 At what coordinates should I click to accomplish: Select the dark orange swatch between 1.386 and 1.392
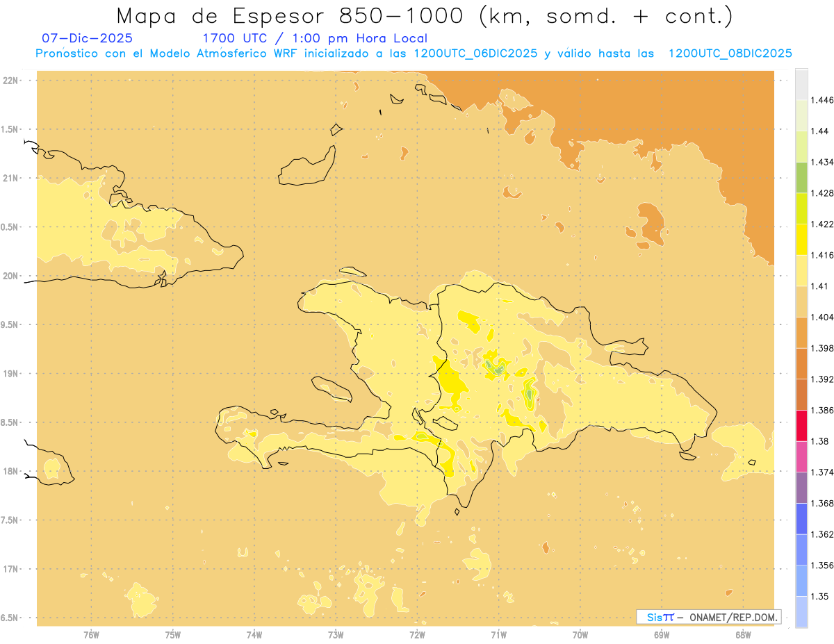pos(801,395)
